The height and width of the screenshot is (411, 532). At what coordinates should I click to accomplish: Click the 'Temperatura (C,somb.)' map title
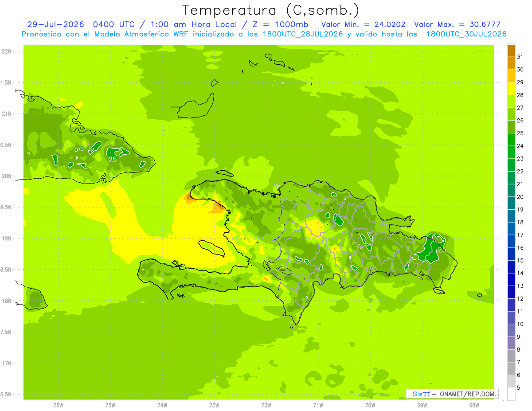coord(271,10)
